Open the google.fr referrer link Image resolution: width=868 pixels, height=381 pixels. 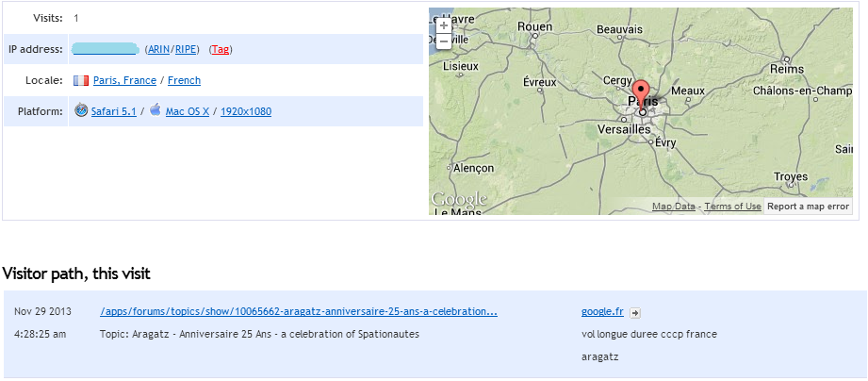click(602, 311)
